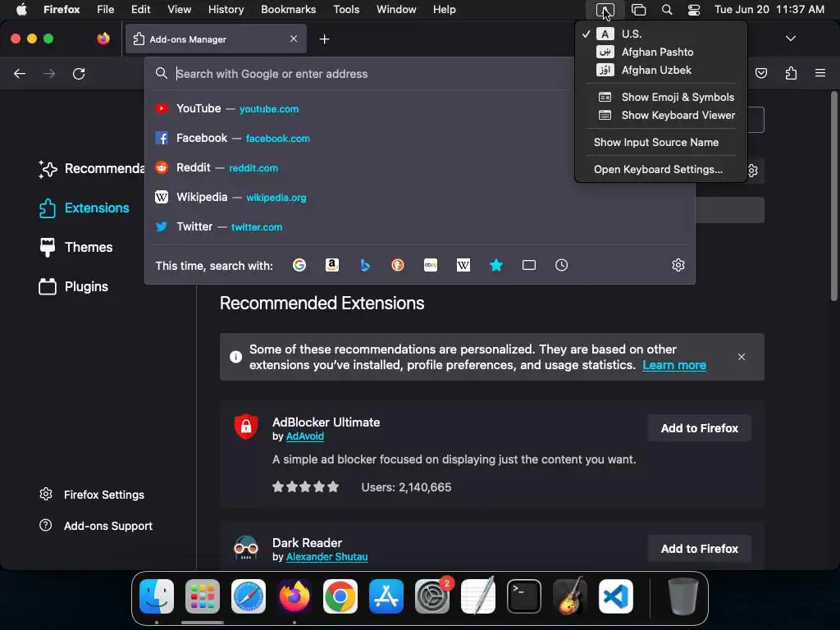Open the Firefox hamburger menu
Image resolution: width=840 pixels, height=630 pixels.
(820, 73)
